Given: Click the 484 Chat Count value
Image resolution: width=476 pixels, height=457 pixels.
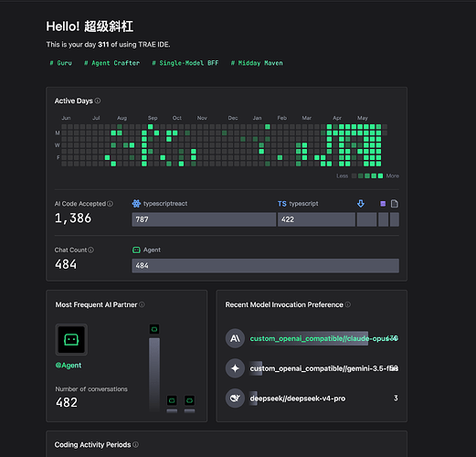Looking at the screenshot, I should pyautogui.click(x=66, y=264).
